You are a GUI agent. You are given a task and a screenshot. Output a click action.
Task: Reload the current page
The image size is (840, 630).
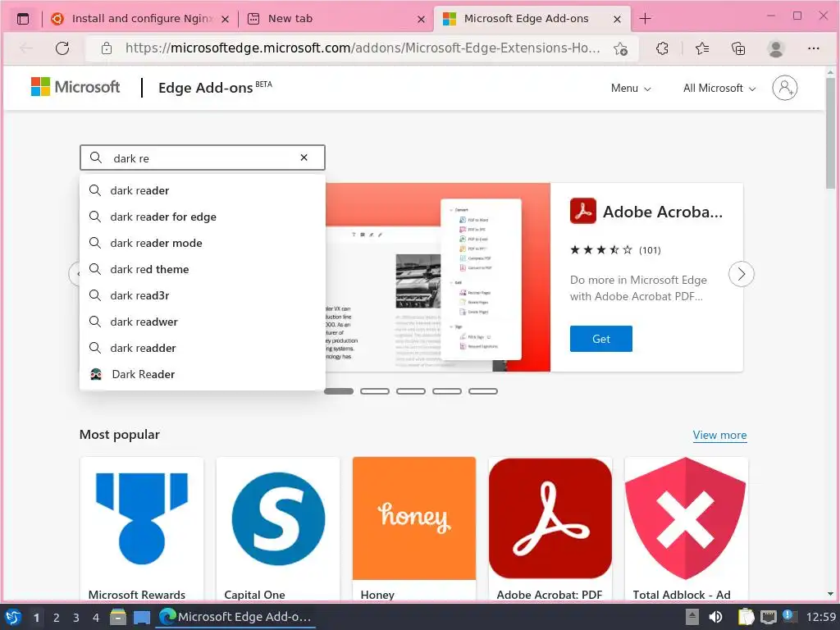[x=62, y=48]
